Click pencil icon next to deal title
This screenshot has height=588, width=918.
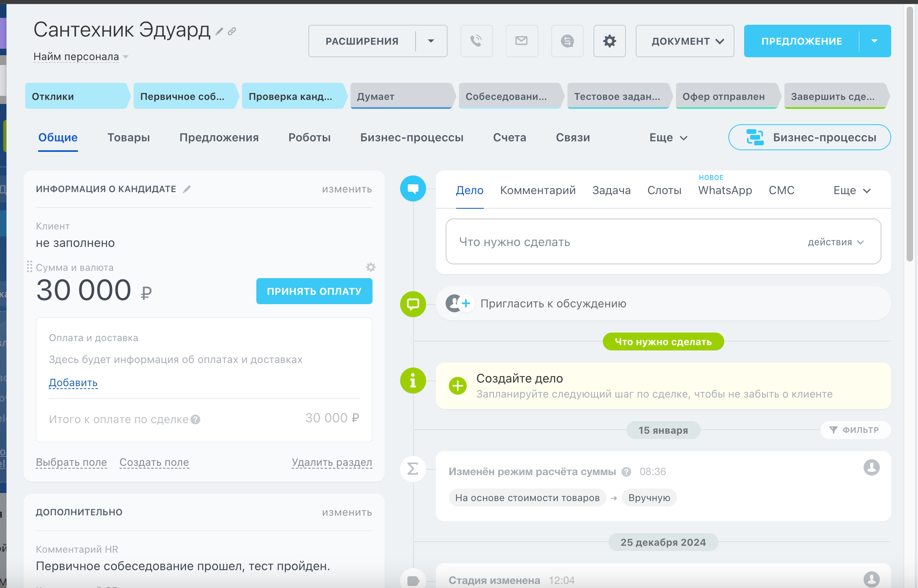pyautogui.click(x=219, y=31)
